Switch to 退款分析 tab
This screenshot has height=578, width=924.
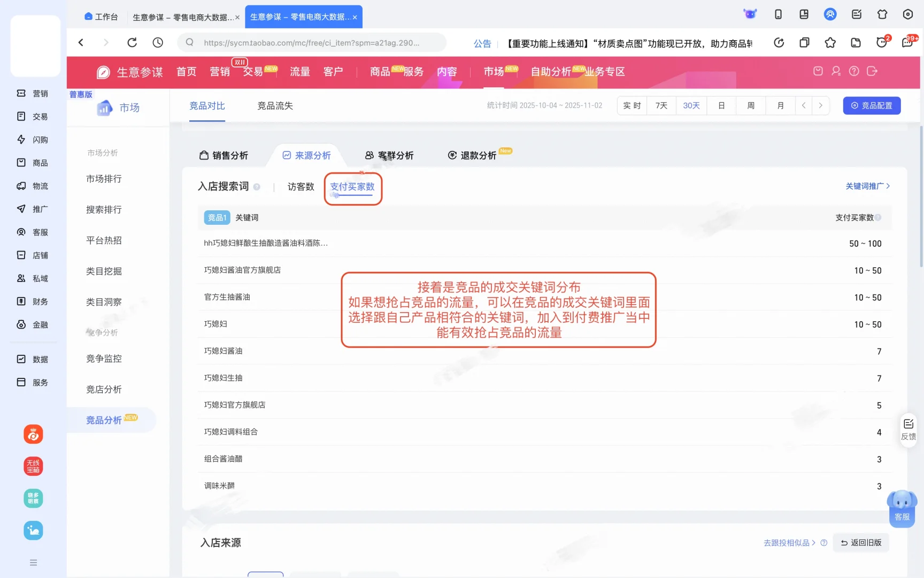coord(472,155)
